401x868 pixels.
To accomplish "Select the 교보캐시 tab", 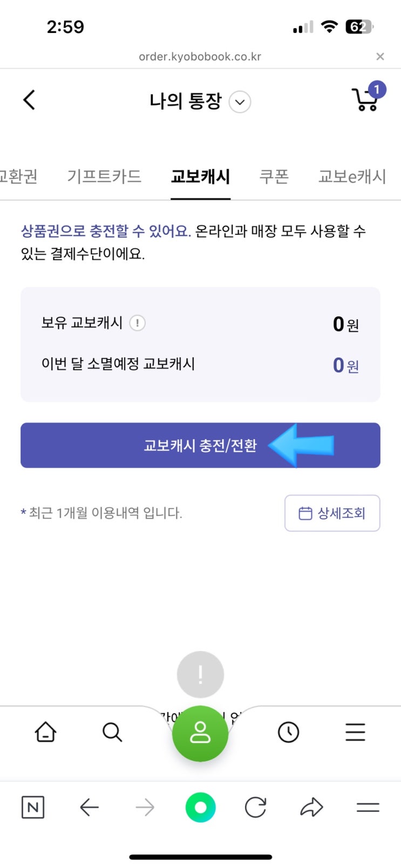I will point(200,177).
